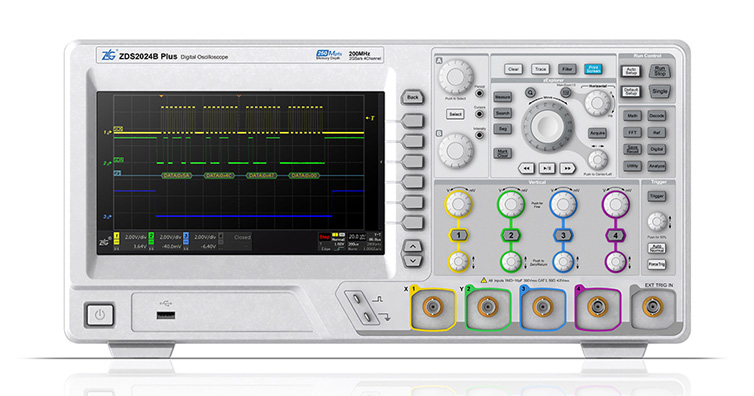Toggle the blue channel 3 button

[563, 235]
